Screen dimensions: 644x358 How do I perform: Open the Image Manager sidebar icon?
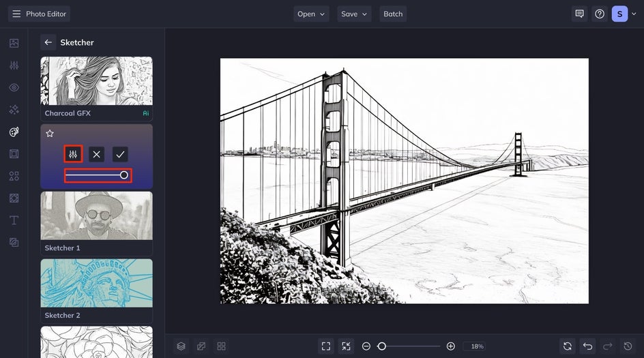pyautogui.click(x=14, y=43)
